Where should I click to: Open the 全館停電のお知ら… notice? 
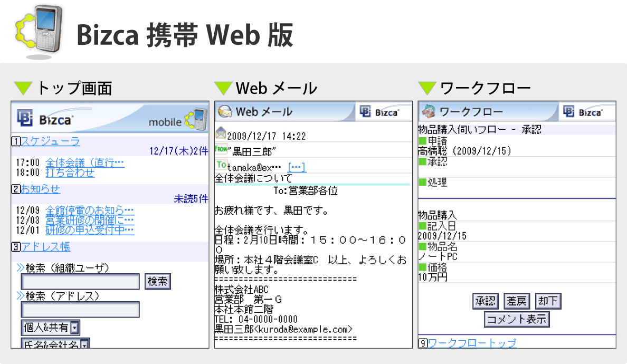click(x=90, y=210)
